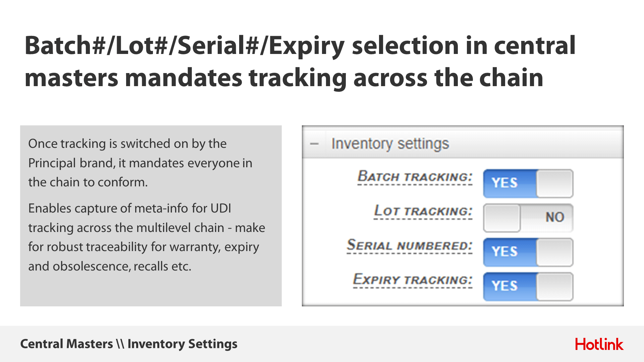This screenshot has height=362, width=644.
Task: Toggle Batch Tracking switch off
Action: pos(528,183)
